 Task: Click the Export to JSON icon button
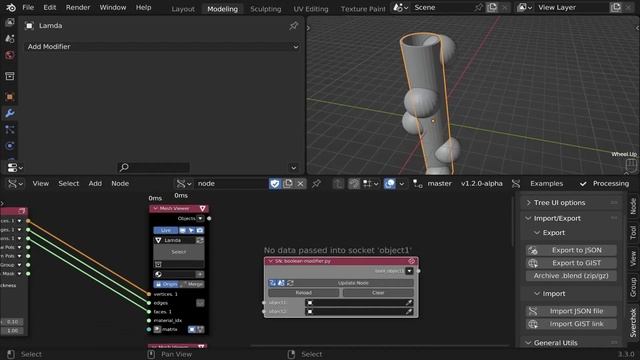571,250
